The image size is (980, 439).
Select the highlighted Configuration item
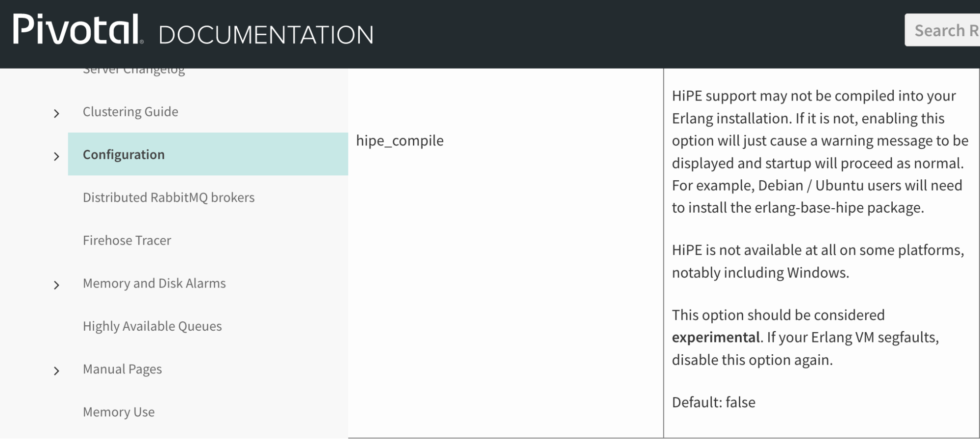(208, 154)
